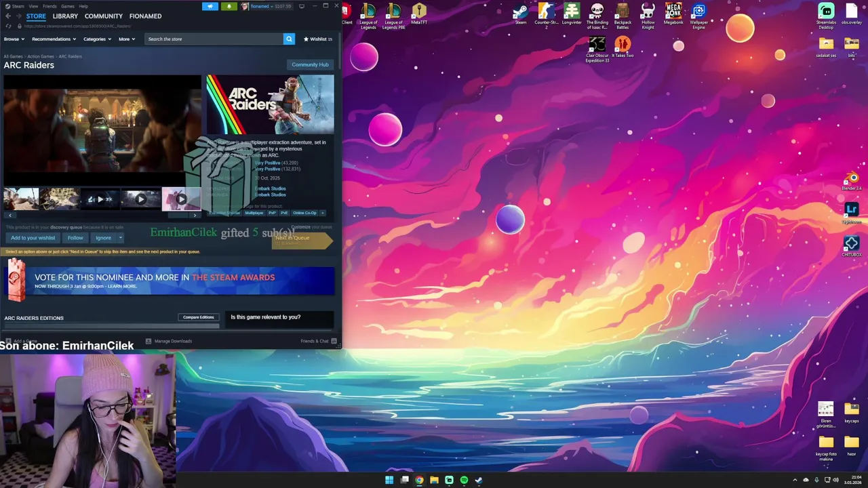Go back with Steam's back arrow
This screenshot has height=488, width=868.
click(x=7, y=16)
